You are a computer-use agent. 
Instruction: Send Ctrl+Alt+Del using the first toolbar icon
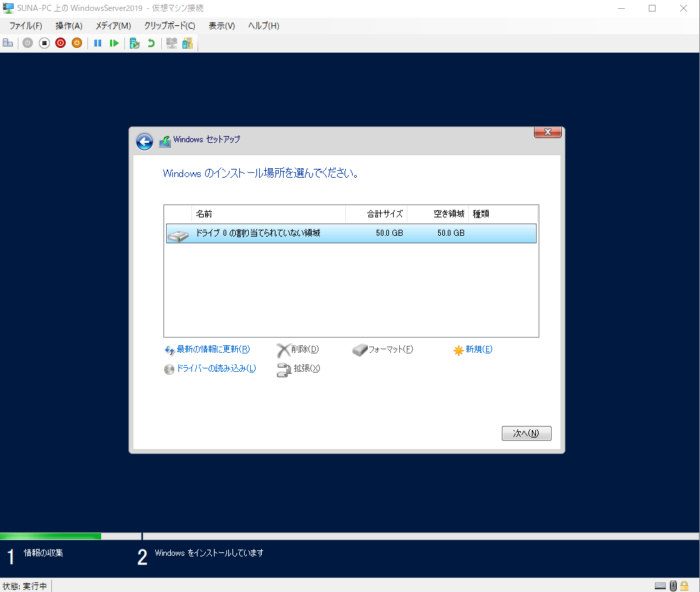pos(8,43)
